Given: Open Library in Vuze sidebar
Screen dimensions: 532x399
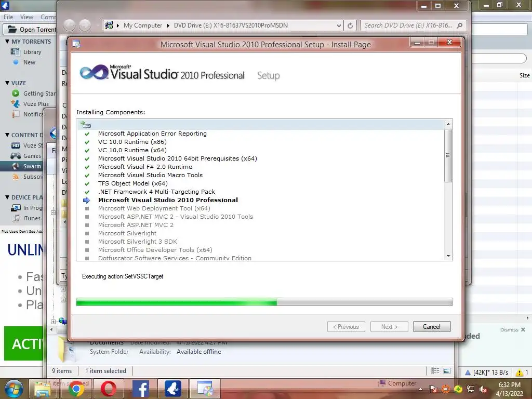Looking at the screenshot, I should click(x=32, y=52).
